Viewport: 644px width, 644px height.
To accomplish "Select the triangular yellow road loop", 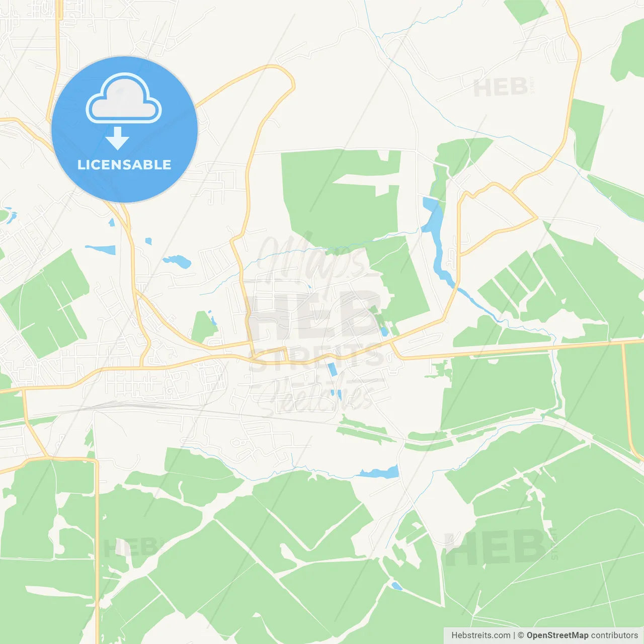I will [x=498, y=219].
